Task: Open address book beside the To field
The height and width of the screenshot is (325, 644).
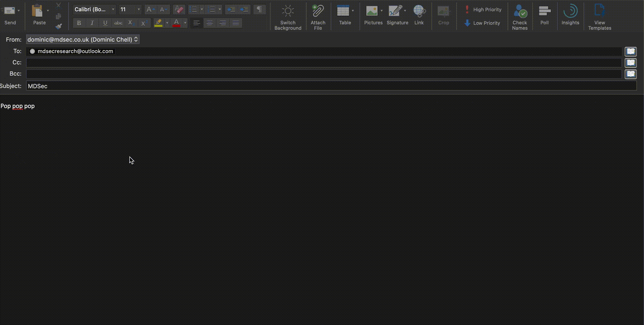Action: tap(630, 51)
